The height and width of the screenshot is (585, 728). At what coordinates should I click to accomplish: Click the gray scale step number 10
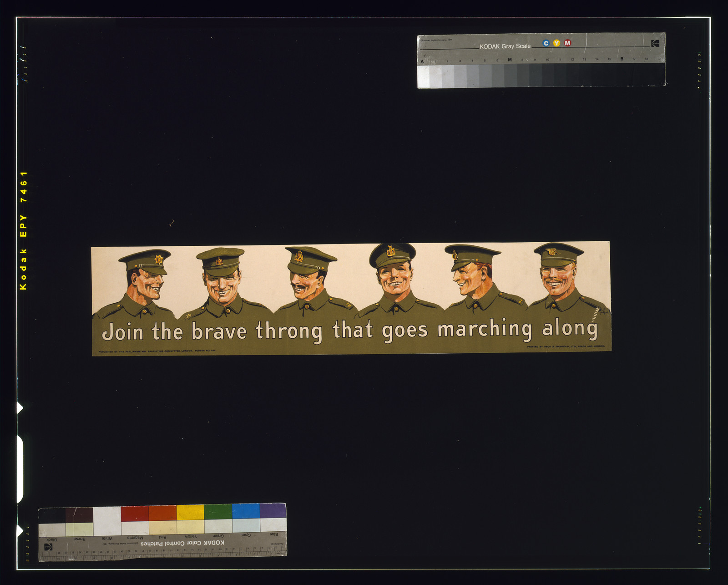(547, 60)
